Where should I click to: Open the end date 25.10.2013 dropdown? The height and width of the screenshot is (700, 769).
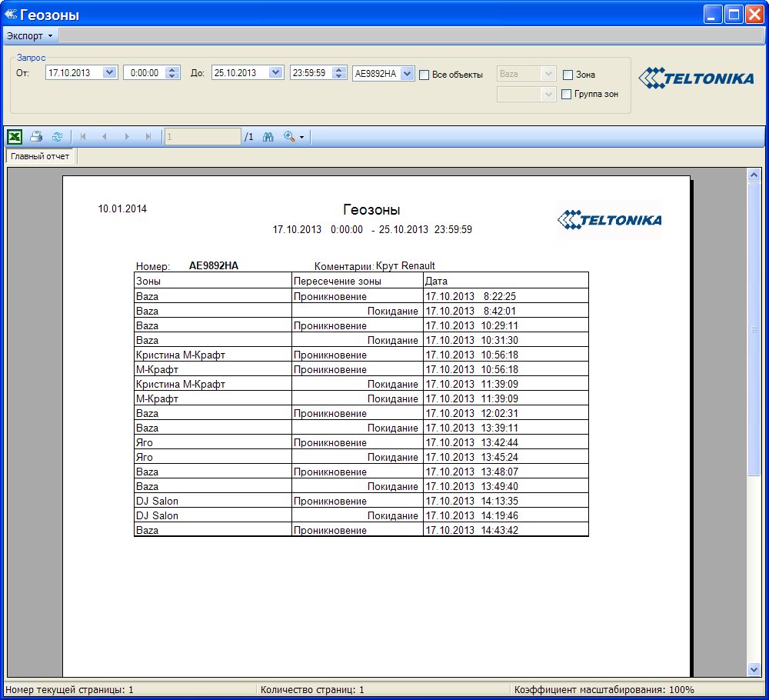(275, 73)
